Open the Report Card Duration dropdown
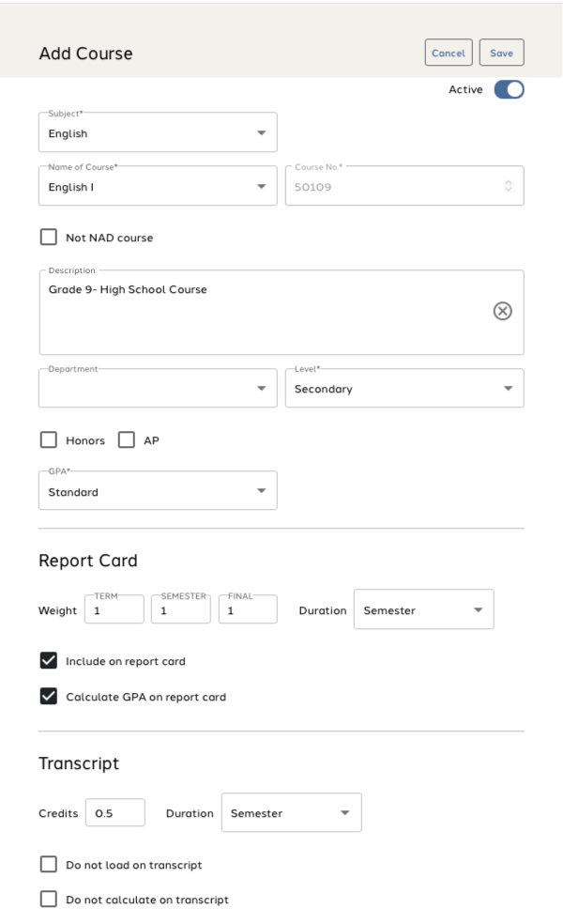The height and width of the screenshot is (924, 563). 423,610
